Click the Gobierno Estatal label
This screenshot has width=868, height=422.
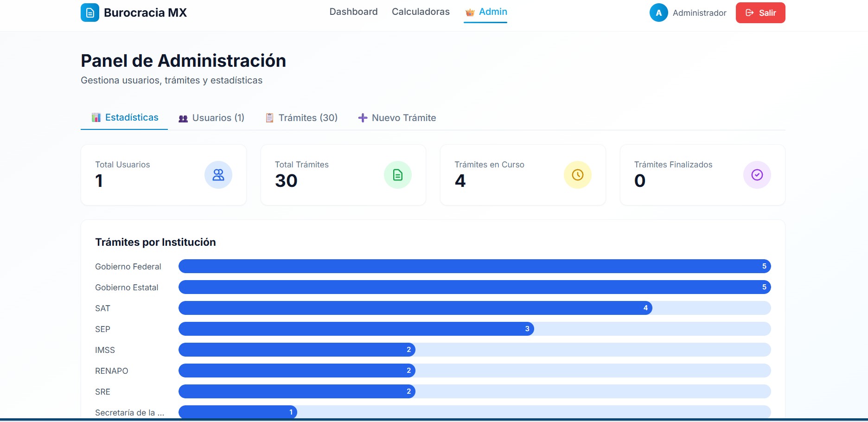tap(127, 288)
